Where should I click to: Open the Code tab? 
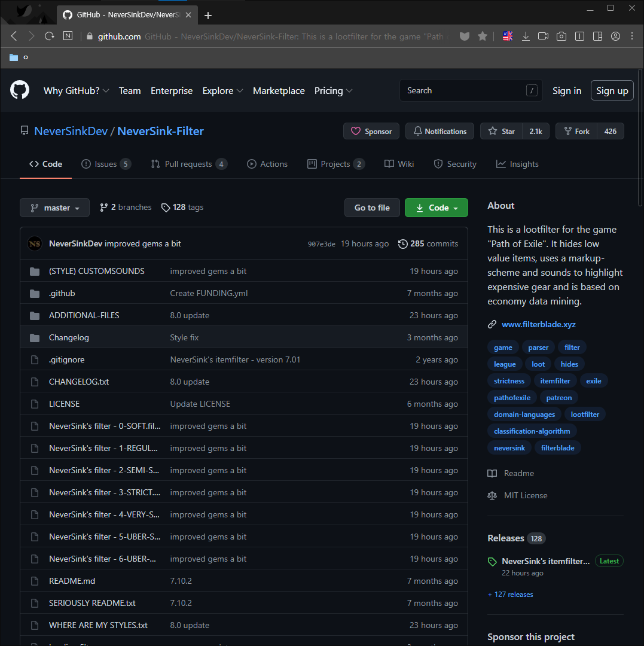pos(45,164)
